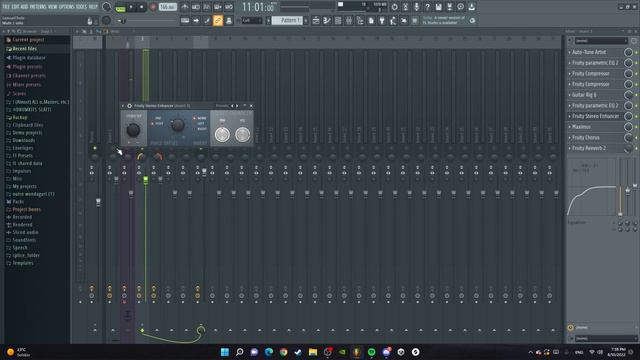Screen dimensions: 640x360
Task: Disable Guitar Rig 6 effect slot LED
Action: click(636, 95)
